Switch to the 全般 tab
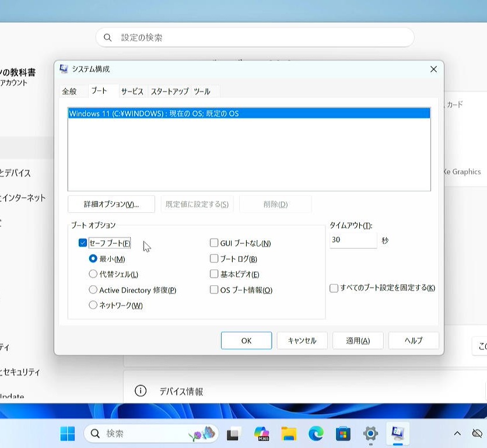Viewport: 487px width, 448px height. (x=69, y=92)
